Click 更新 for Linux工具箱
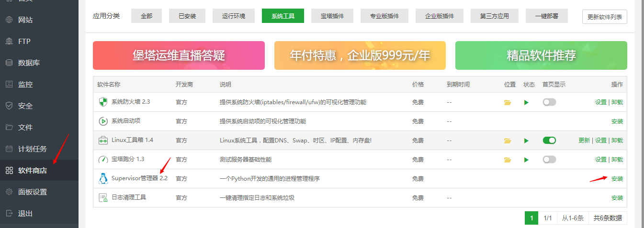The height and width of the screenshot is (228, 644). pos(584,141)
